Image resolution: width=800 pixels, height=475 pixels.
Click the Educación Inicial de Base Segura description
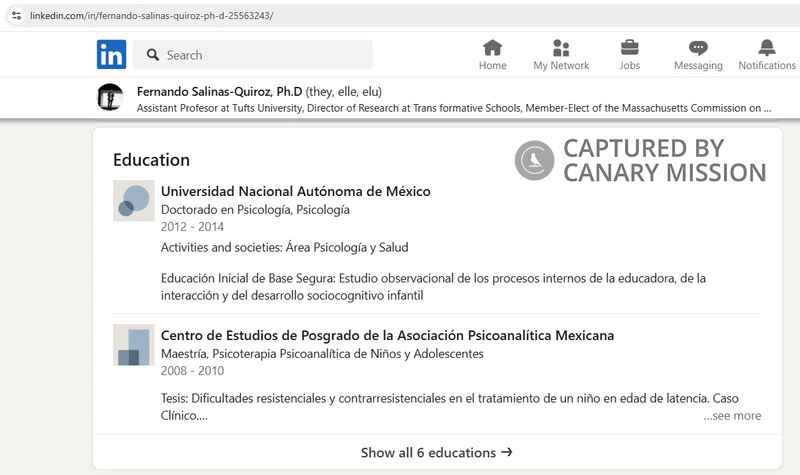pyautogui.click(x=433, y=287)
